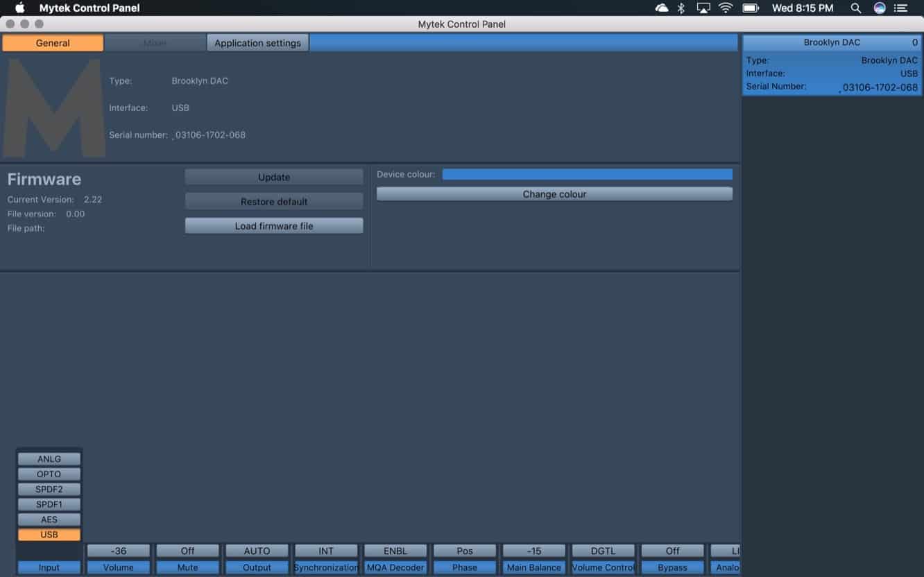Open the Output AUTO selector

pos(257,551)
